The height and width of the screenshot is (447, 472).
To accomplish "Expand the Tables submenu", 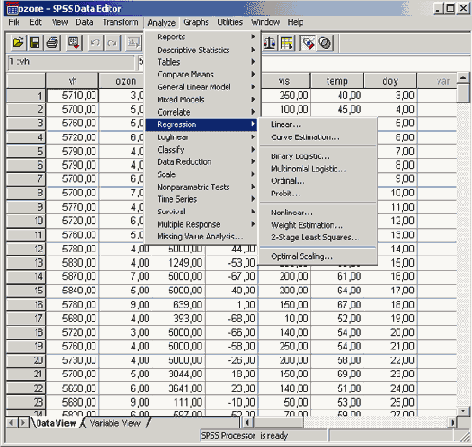I will (201, 62).
